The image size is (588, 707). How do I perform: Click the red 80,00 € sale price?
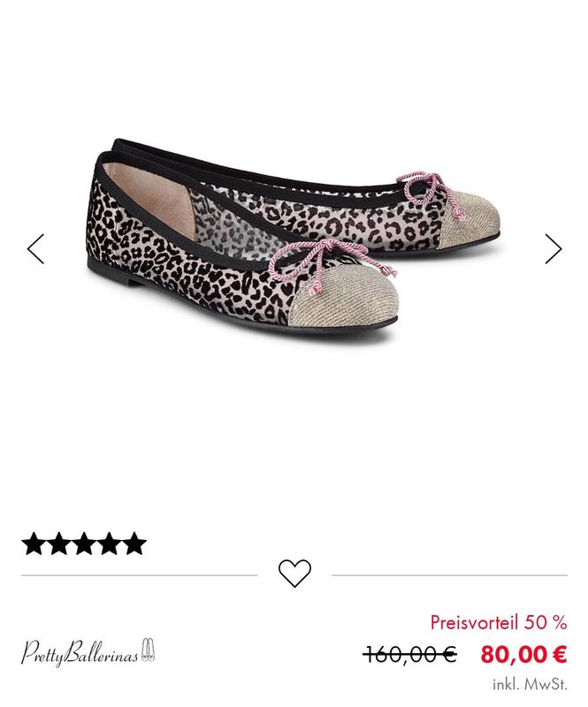pos(523,654)
